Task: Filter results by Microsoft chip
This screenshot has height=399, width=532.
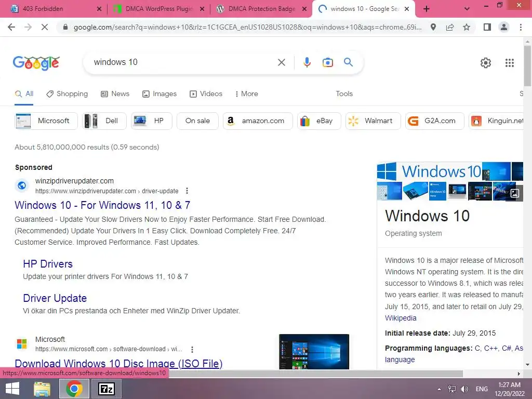Action: (46, 121)
